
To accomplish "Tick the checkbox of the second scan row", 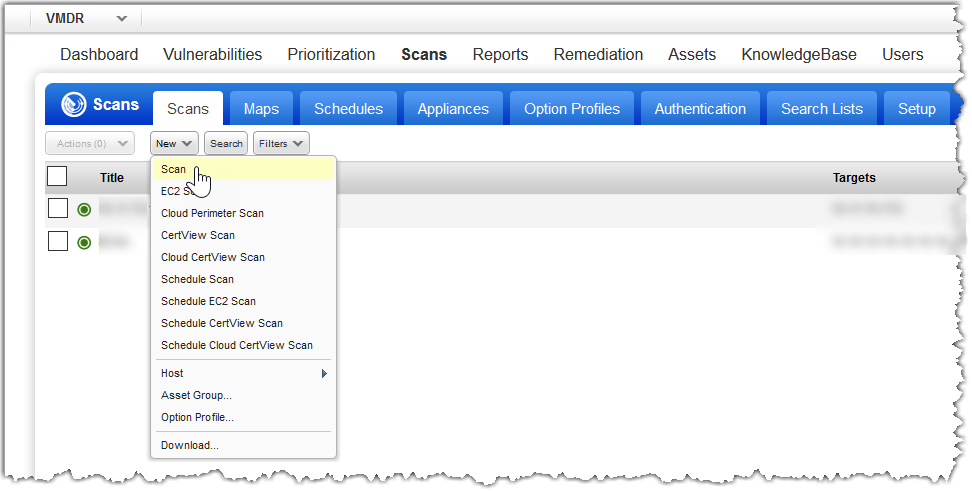I will [x=58, y=241].
